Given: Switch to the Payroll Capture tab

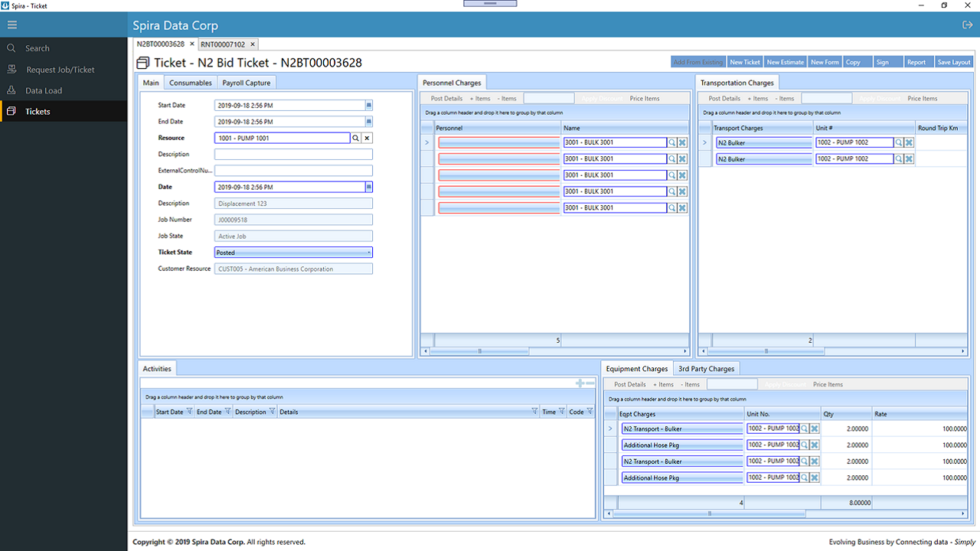Looking at the screenshot, I should [x=246, y=82].
